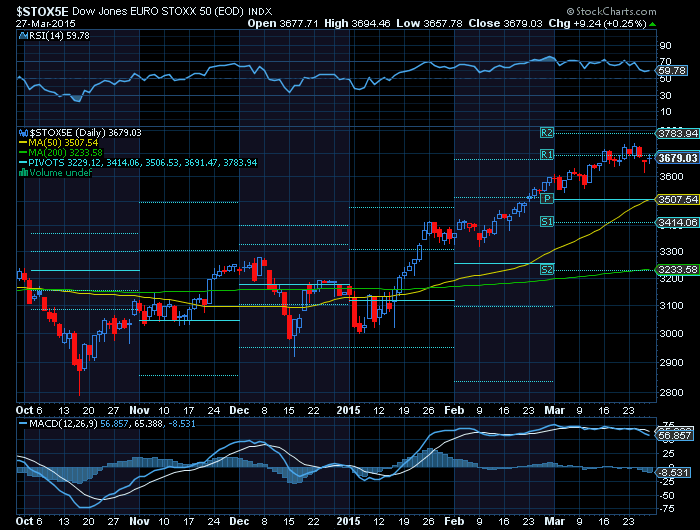
Task: Click the R1 pivot marker
Action: point(547,154)
